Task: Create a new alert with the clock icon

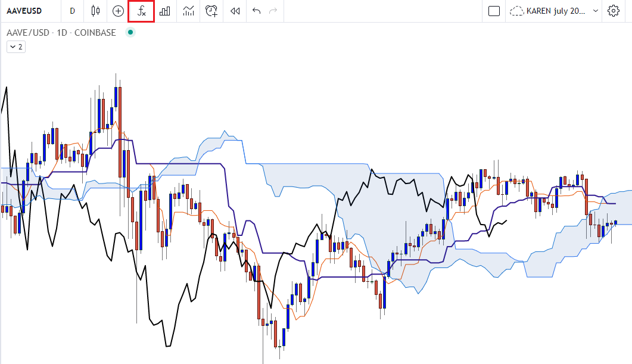Action: coord(211,11)
